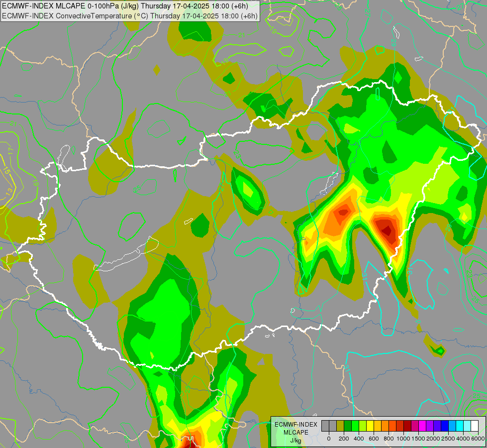Select the deep blue legend swatch before 2500

[445, 426]
